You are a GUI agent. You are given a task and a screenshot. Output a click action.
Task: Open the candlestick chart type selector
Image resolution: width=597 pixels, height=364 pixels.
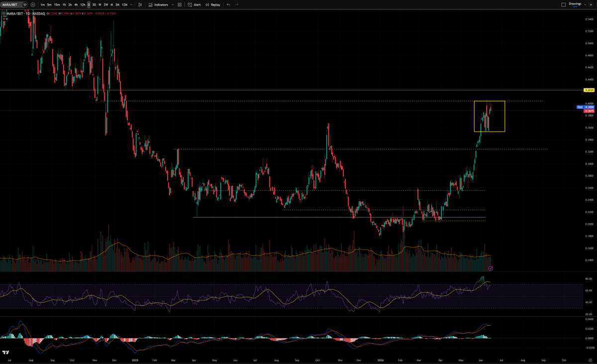click(x=140, y=4)
